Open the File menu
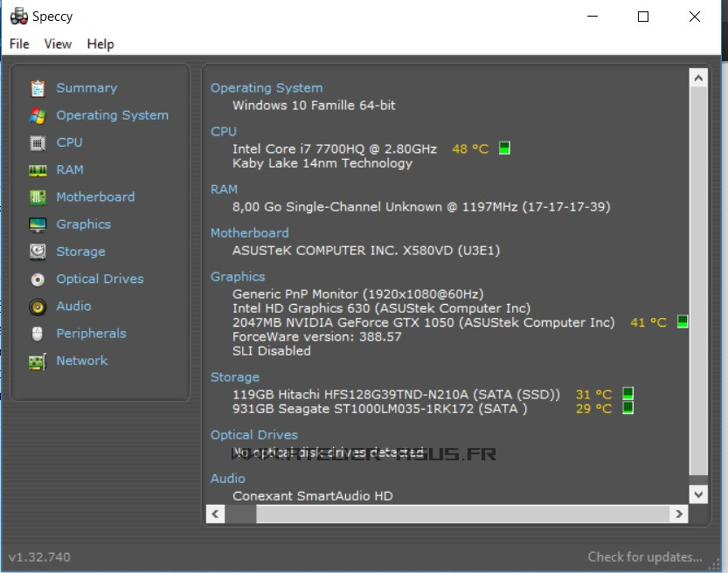Screen dimensions: 728x573 click(19, 44)
